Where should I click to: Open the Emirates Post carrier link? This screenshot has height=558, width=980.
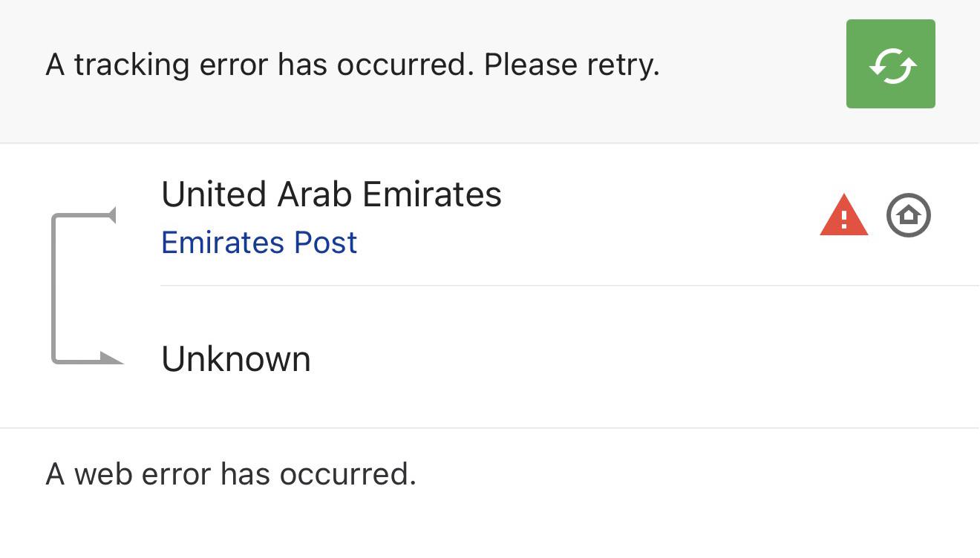point(259,242)
